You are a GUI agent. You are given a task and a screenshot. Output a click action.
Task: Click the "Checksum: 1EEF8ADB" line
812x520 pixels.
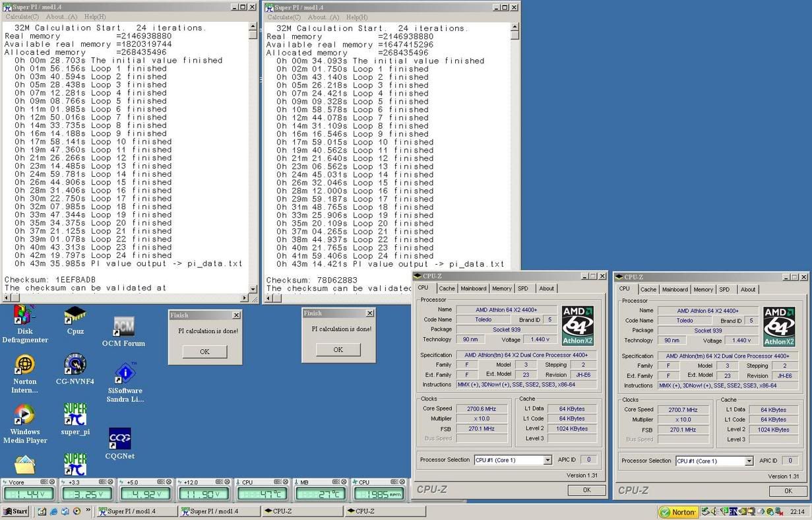click(50, 279)
